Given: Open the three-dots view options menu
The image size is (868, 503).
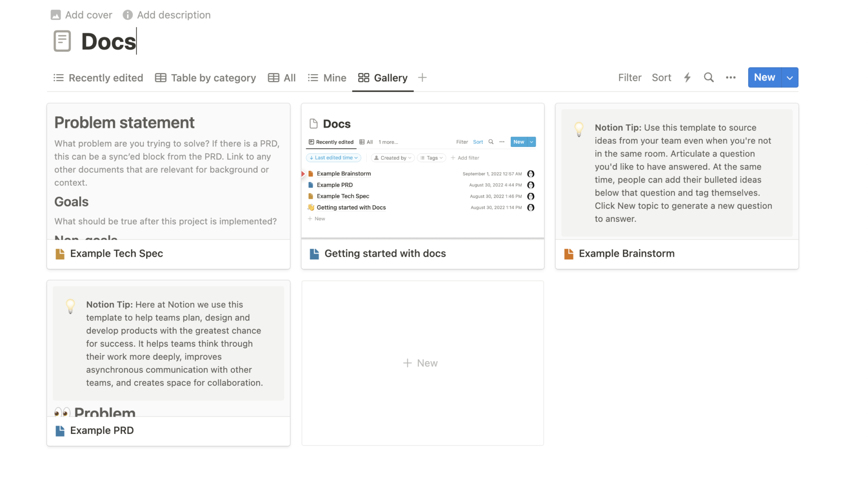Looking at the screenshot, I should tap(731, 78).
